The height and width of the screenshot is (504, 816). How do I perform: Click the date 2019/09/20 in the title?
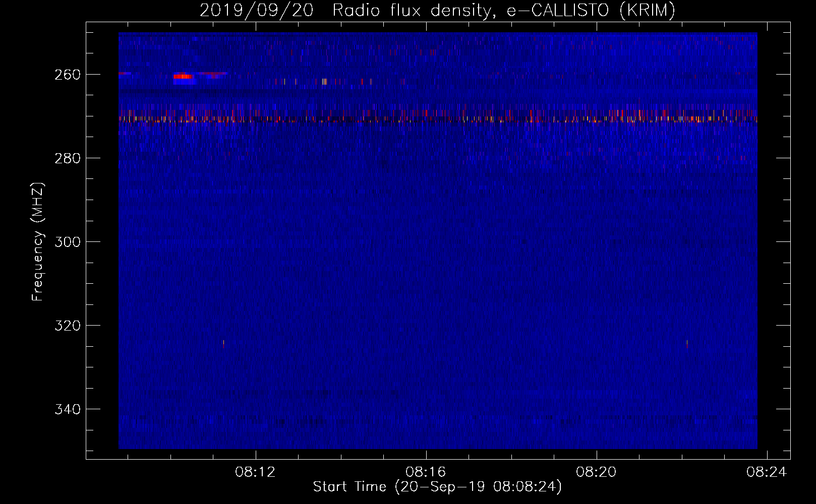pyautogui.click(x=257, y=10)
